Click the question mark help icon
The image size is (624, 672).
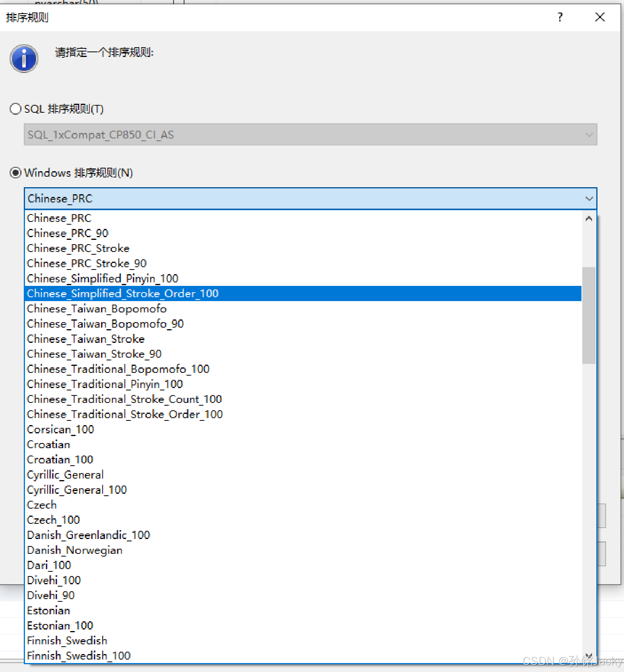point(560,17)
